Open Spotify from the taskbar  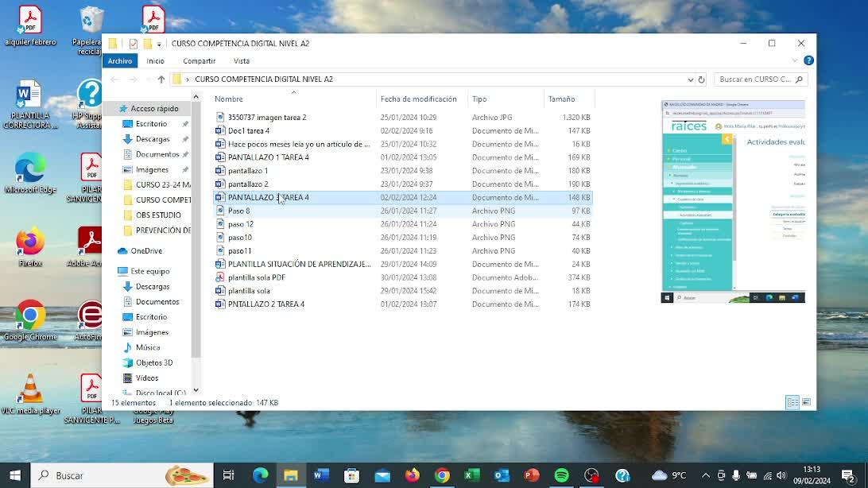(561, 475)
